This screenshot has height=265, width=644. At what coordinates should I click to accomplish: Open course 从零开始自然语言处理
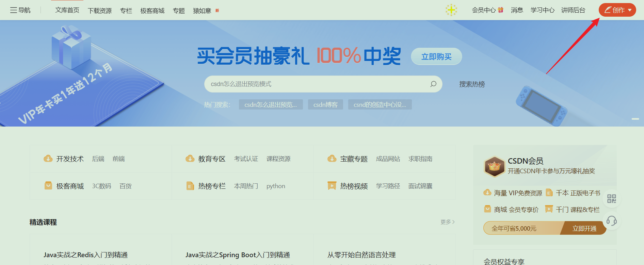click(361, 255)
